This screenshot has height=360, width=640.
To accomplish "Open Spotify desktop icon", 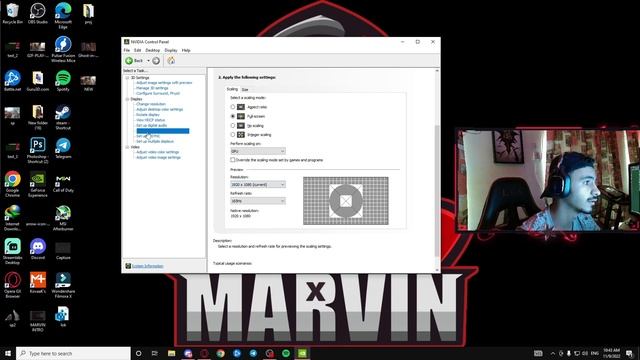I will pos(63,81).
